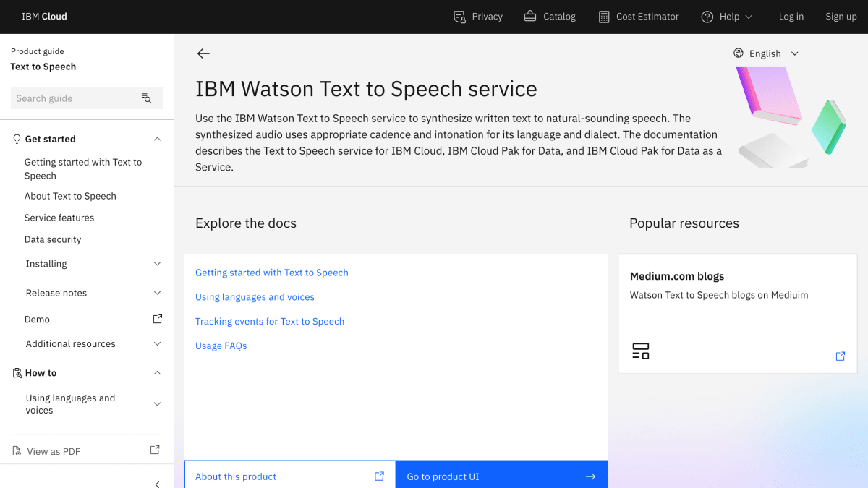Select Data security in sidebar

pyautogui.click(x=53, y=239)
